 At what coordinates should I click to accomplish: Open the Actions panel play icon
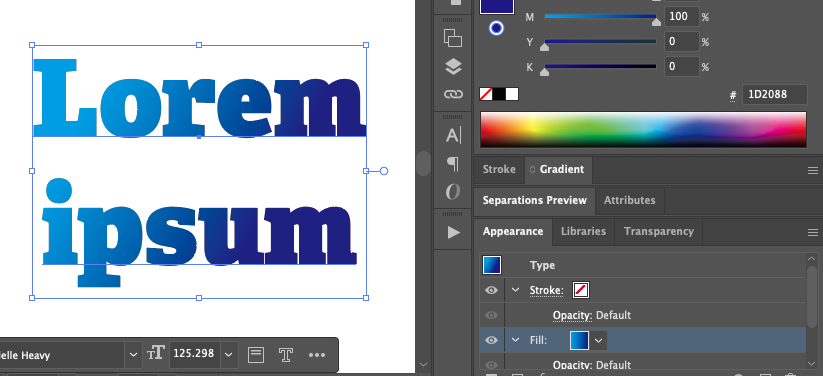(x=453, y=233)
